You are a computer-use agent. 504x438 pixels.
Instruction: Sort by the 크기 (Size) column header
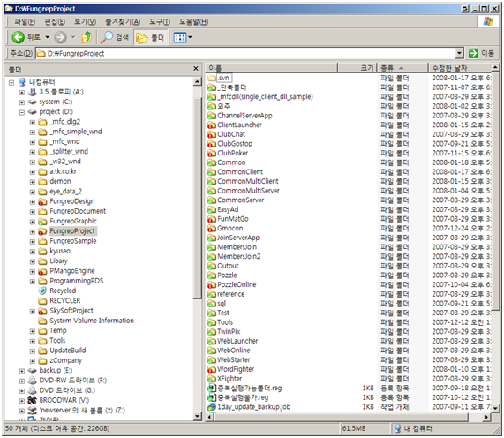[x=357, y=68]
